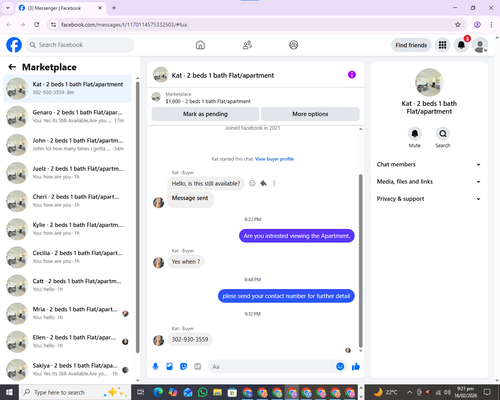500x400 pixels.
Task: Focus the message text box
Action: pos(272,367)
